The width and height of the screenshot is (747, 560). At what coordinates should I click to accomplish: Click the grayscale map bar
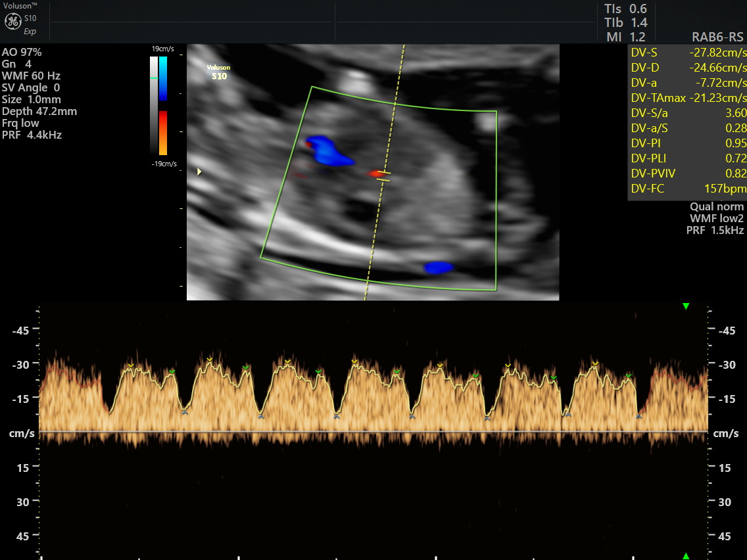pos(154,106)
